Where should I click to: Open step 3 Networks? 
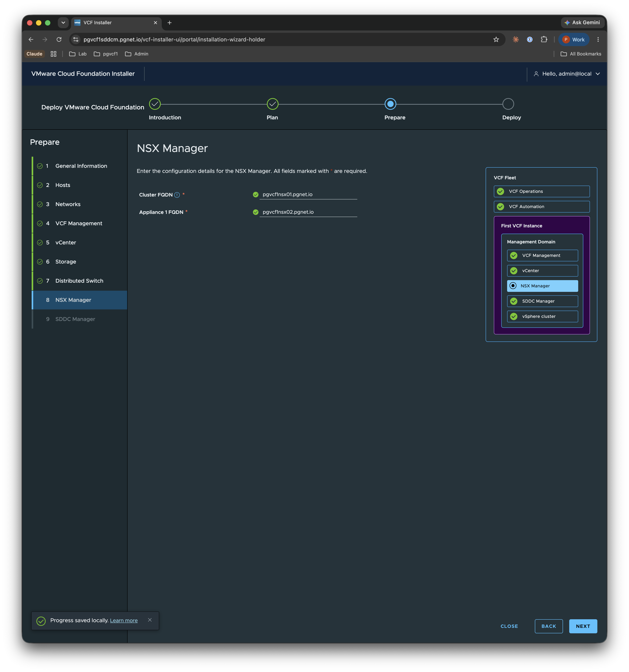80,204
